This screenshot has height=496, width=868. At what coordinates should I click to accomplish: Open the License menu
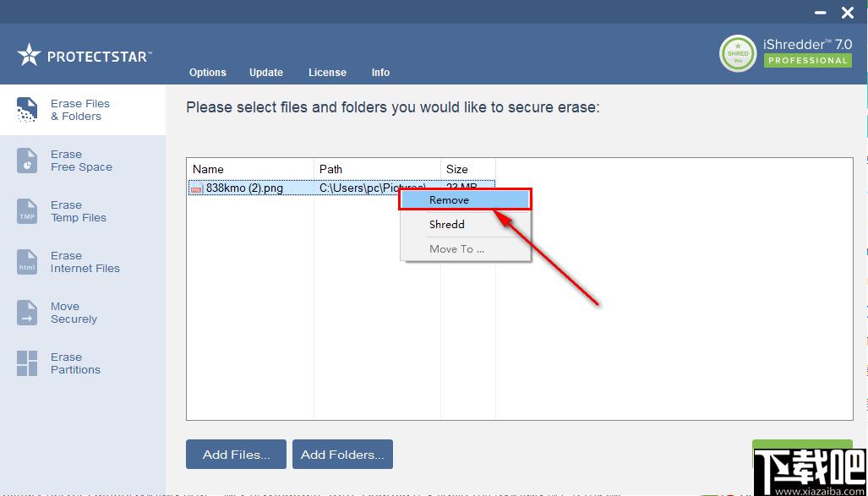(x=327, y=73)
